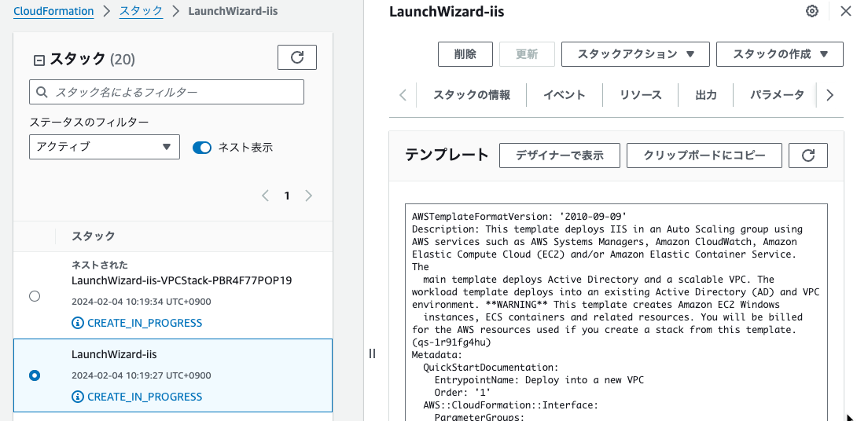Image resolution: width=868 pixels, height=421 pixels.
Task: Click AWSTemplateFormatVersion line in template
Action: tap(519, 216)
